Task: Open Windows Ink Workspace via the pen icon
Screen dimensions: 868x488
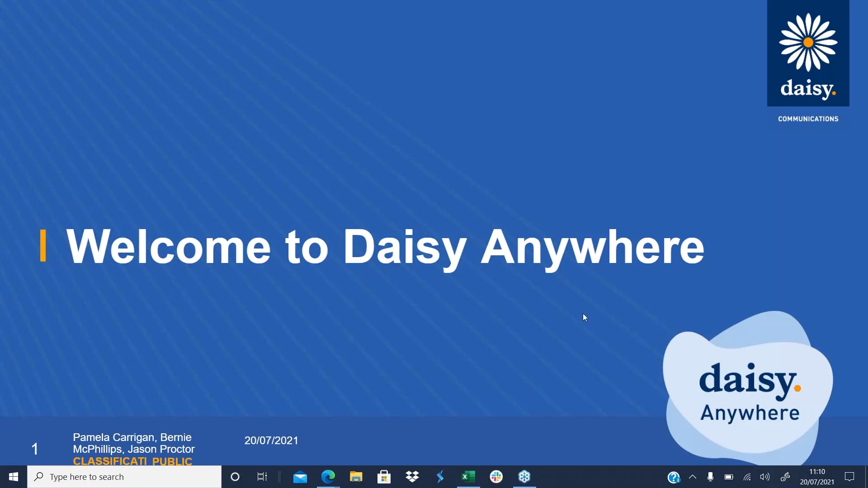Action: (784, 477)
